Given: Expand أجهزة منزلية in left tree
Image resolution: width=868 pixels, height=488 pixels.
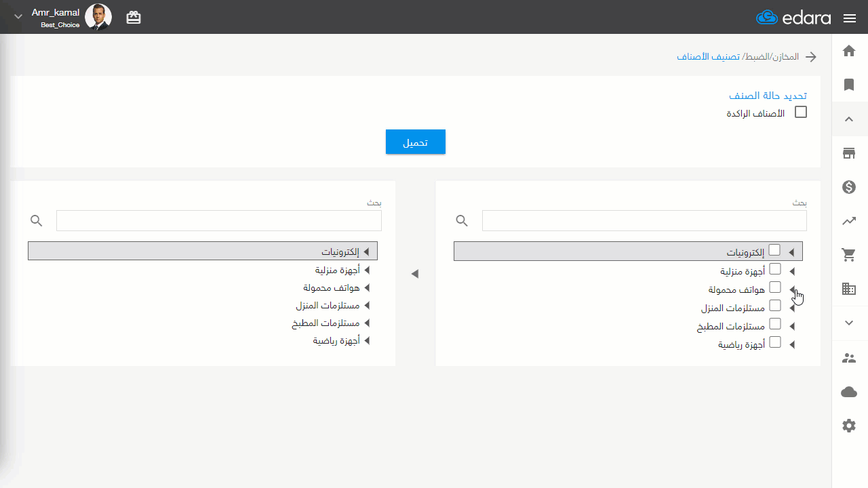Looking at the screenshot, I should (x=367, y=270).
